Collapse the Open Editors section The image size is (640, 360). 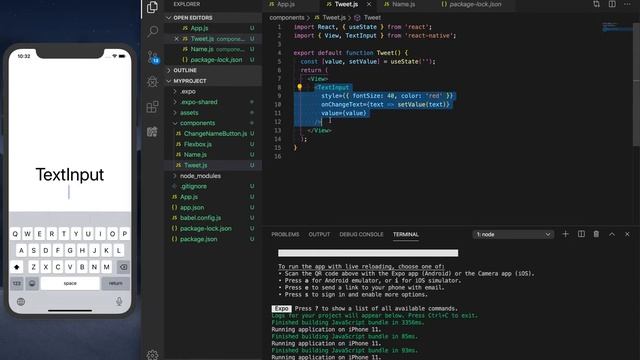[213, 18]
